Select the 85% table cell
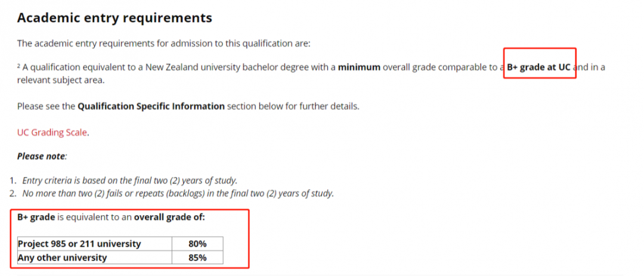Image resolution: width=644 pixels, height=276 pixels. point(197,258)
